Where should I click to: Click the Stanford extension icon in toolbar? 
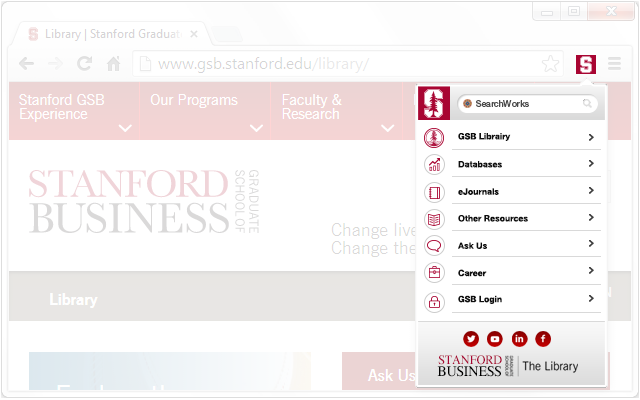[585, 64]
